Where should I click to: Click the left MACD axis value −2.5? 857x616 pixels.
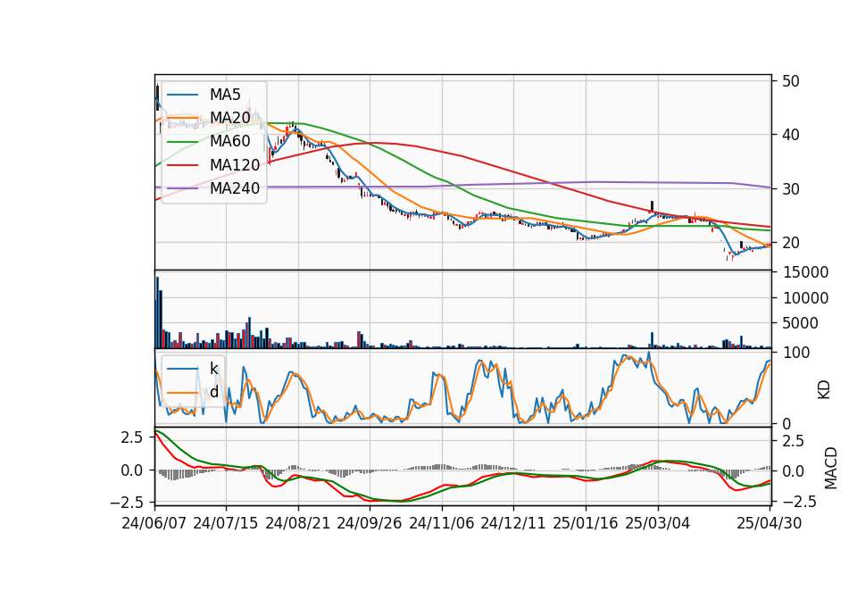(x=126, y=501)
